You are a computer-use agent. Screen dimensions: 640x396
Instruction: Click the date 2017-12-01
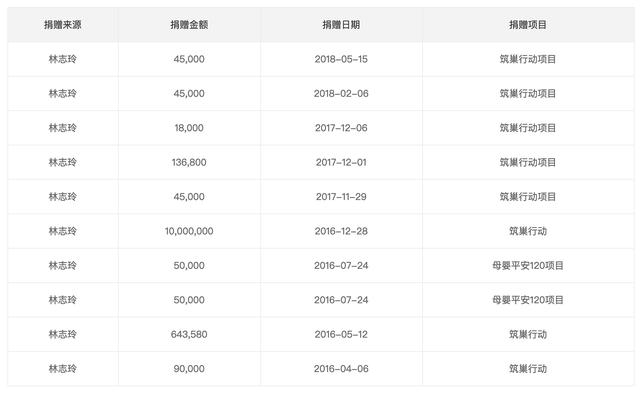[x=341, y=162]
